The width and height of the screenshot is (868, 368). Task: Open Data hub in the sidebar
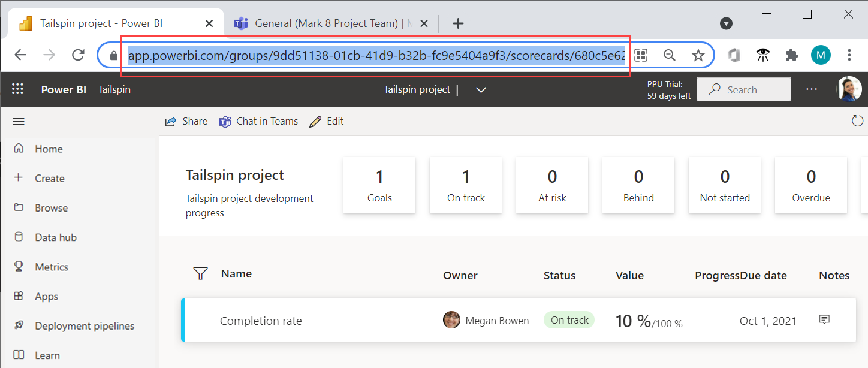55,237
